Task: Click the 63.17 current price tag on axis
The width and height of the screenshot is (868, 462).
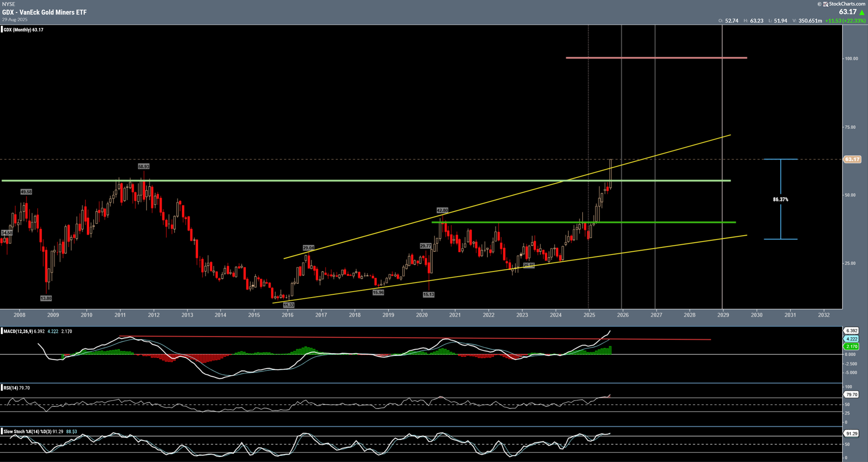Action: (x=852, y=159)
